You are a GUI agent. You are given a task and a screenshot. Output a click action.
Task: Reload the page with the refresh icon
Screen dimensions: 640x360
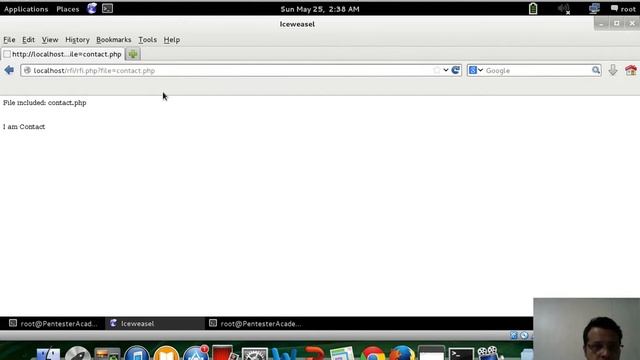click(456, 70)
